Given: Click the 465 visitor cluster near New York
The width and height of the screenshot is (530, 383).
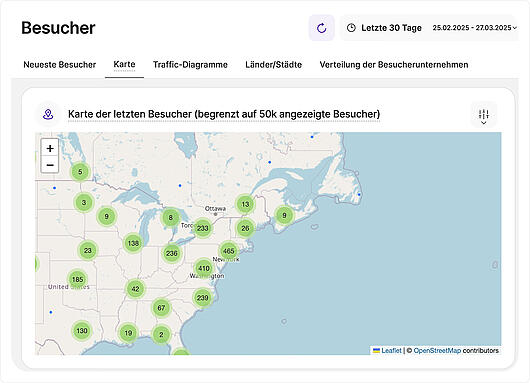Looking at the screenshot, I should coord(228,251).
